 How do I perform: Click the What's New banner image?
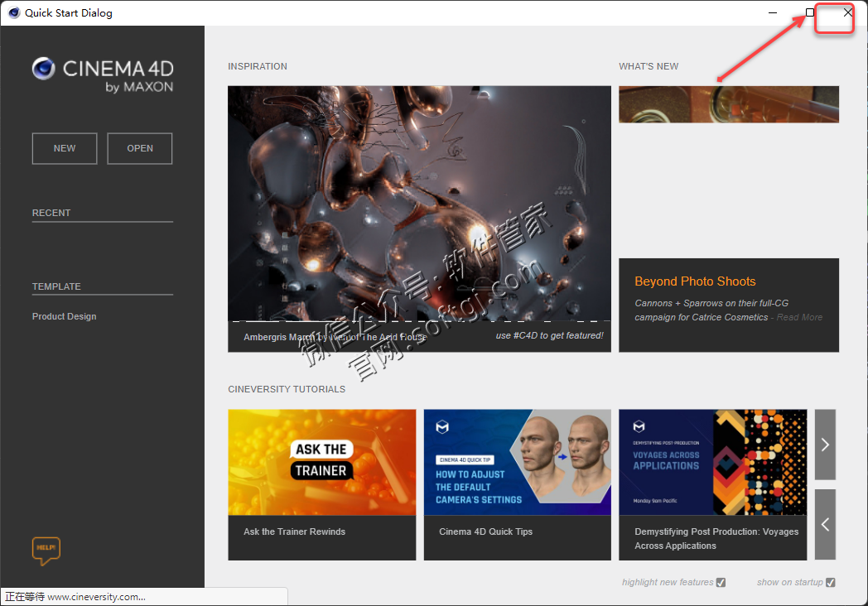click(x=728, y=104)
